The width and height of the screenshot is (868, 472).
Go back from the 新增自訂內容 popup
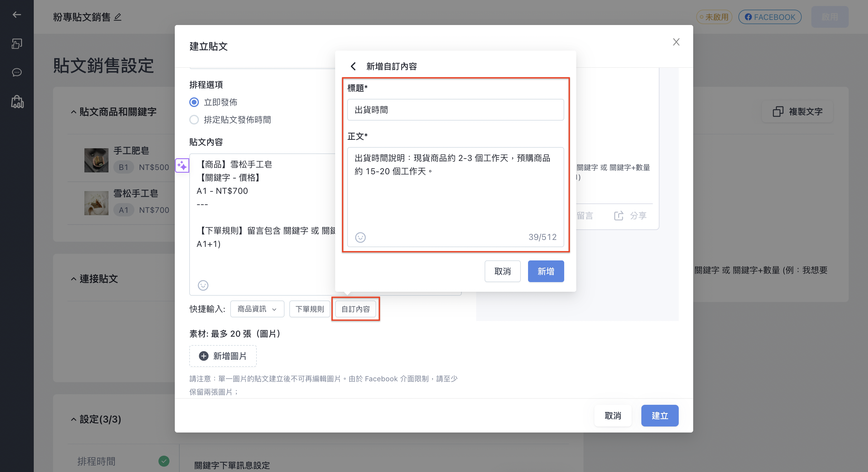353,66
